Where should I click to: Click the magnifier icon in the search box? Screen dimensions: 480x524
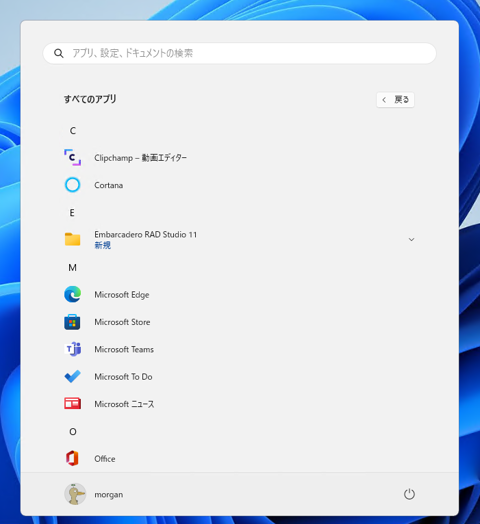click(59, 53)
